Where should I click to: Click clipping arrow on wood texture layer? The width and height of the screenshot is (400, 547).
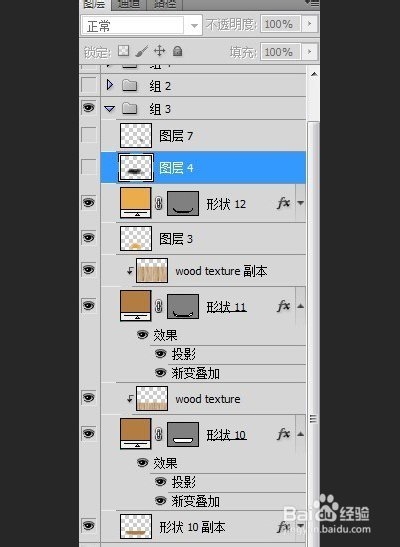130,398
